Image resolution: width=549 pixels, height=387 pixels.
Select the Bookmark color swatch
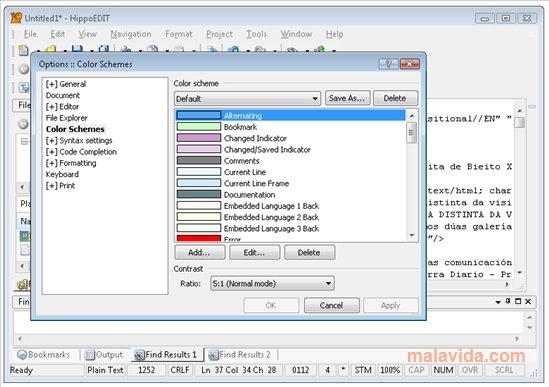pyautogui.click(x=199, y=126)
